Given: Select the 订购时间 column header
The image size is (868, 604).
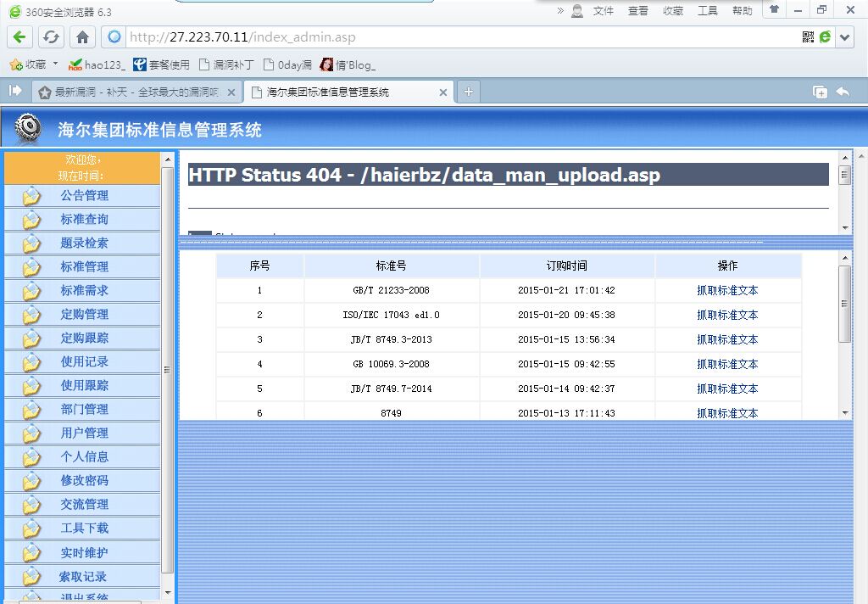Looking at the screenshot, I should pyautogui.click(x=566, y=266).
